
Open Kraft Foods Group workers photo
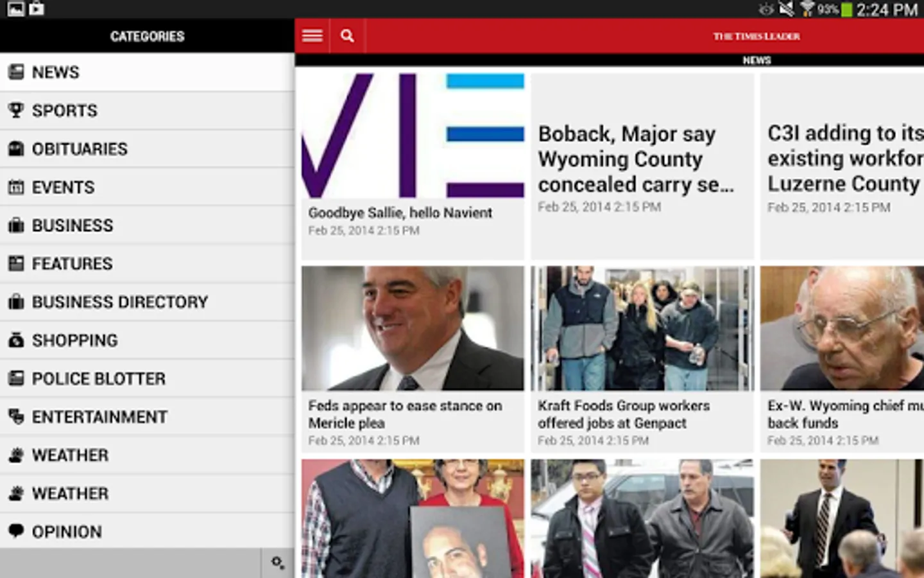point(642,328)
